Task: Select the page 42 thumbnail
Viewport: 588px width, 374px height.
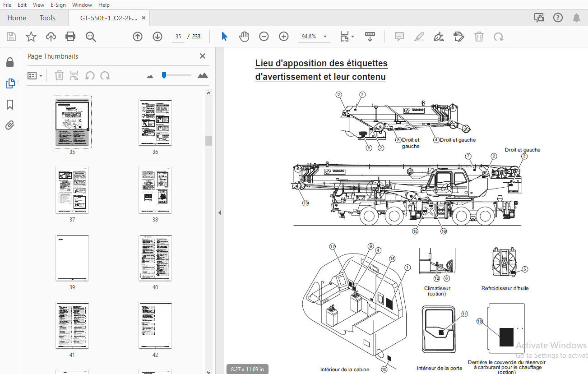Action: pos(155,326)
